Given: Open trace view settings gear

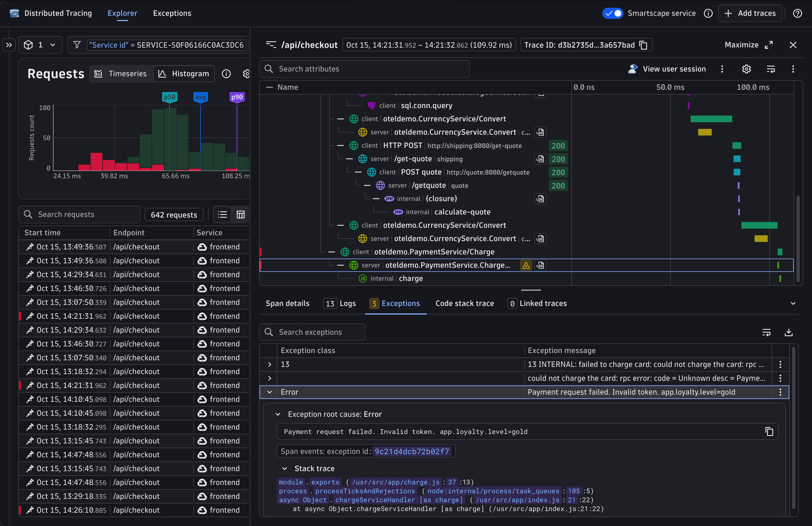Looking at the screenshot, I should pos(747,69).
